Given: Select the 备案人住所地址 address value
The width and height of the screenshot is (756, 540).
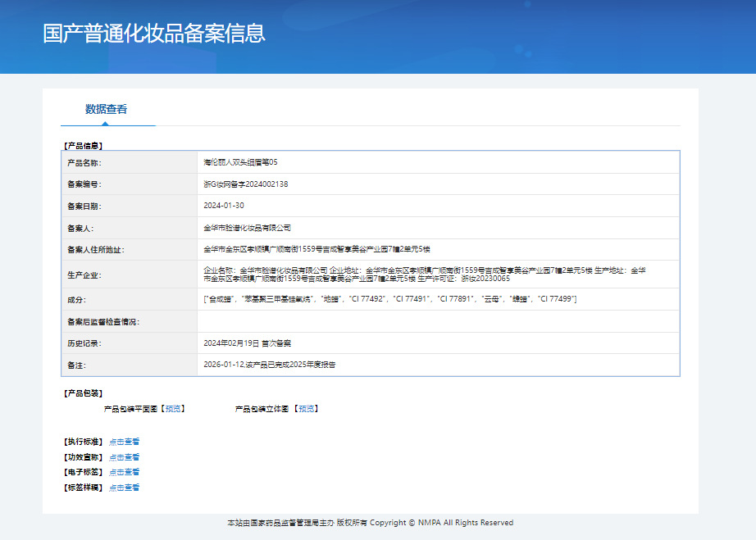Looking at the screenshot, I should (317, 249).
